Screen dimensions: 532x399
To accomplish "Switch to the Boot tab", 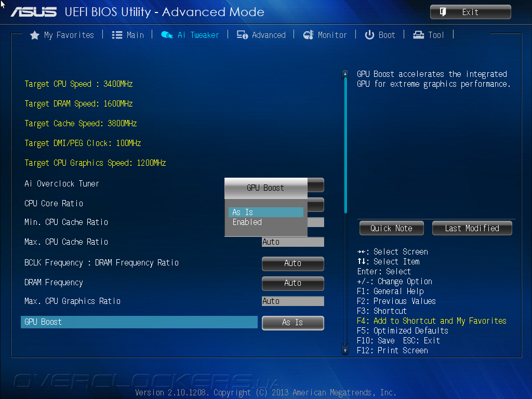I will pyautogui.click(x=380, y=35).
